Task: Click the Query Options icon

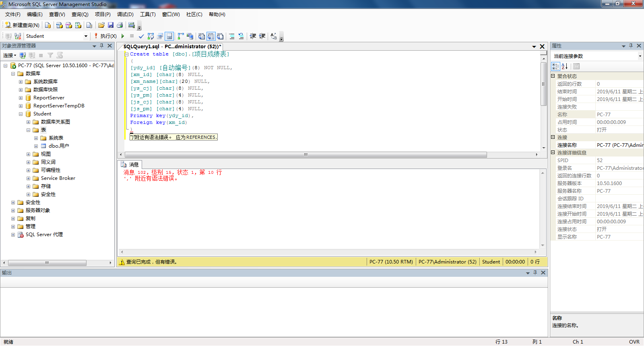Action: coord(160,36)
